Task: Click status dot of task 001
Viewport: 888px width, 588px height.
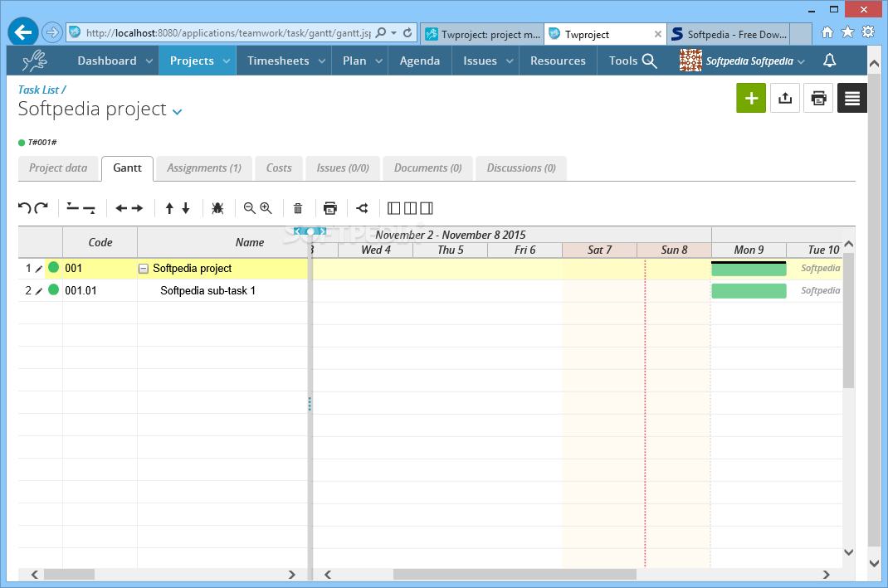Action: (x=54, y=267)
